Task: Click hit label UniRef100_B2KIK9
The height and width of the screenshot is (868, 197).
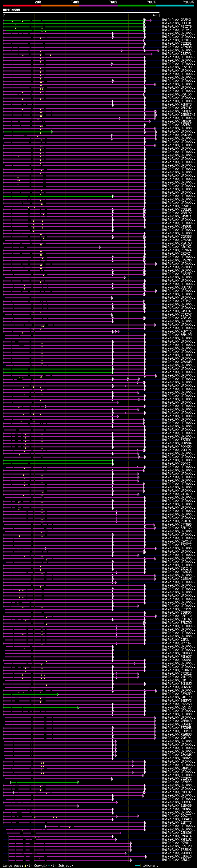Action: point(177,528)
